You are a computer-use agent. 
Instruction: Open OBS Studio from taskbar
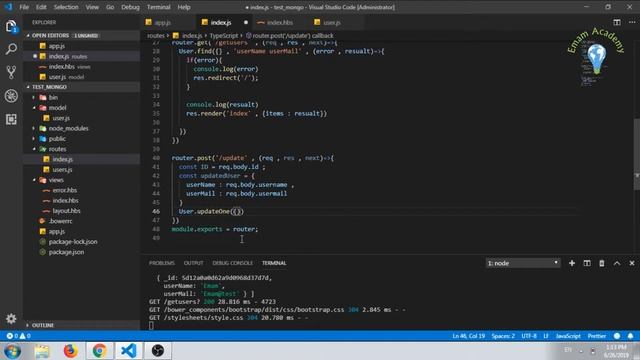pos(158,351)
